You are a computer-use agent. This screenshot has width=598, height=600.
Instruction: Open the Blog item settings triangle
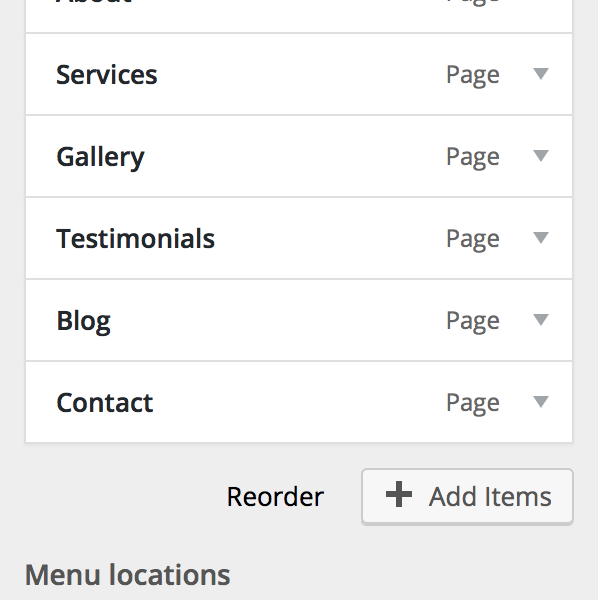pos(541,320)
